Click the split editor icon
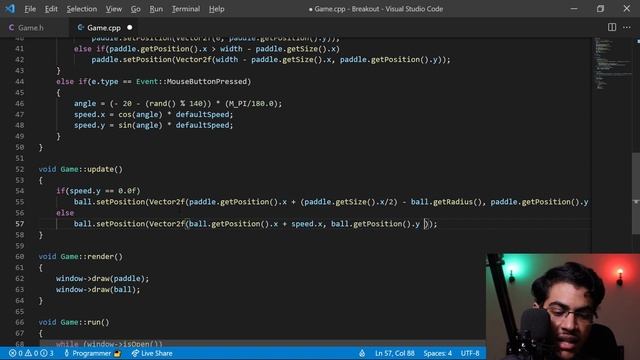 tap(612, 27)
